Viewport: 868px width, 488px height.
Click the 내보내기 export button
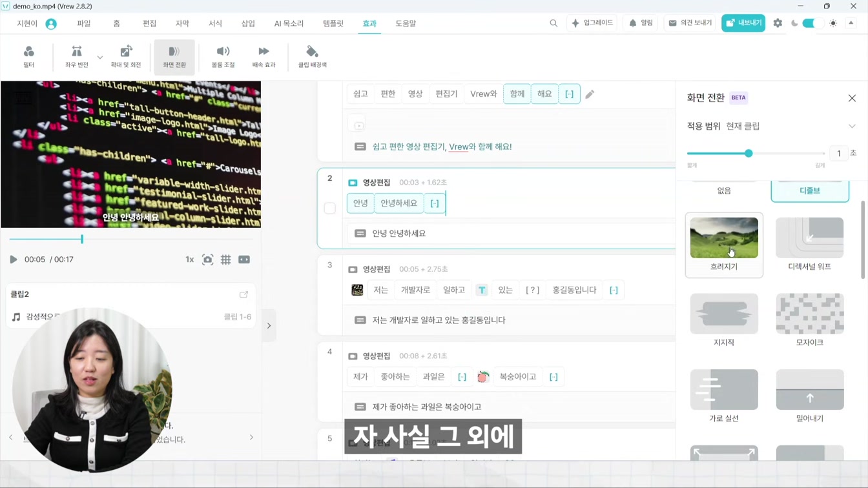pyautogui.click(x=743, y=23)
